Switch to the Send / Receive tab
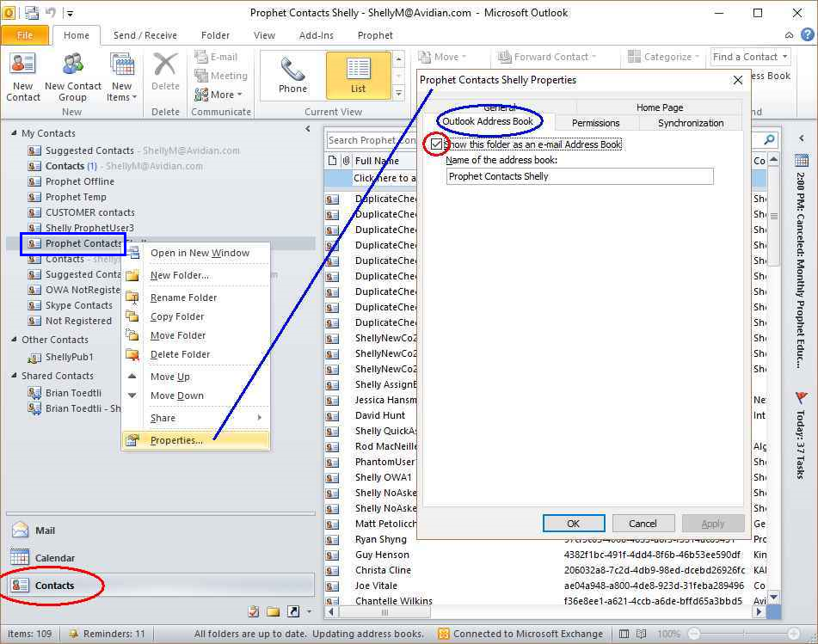This screenshot has width=818, height=644. [145, 35]
